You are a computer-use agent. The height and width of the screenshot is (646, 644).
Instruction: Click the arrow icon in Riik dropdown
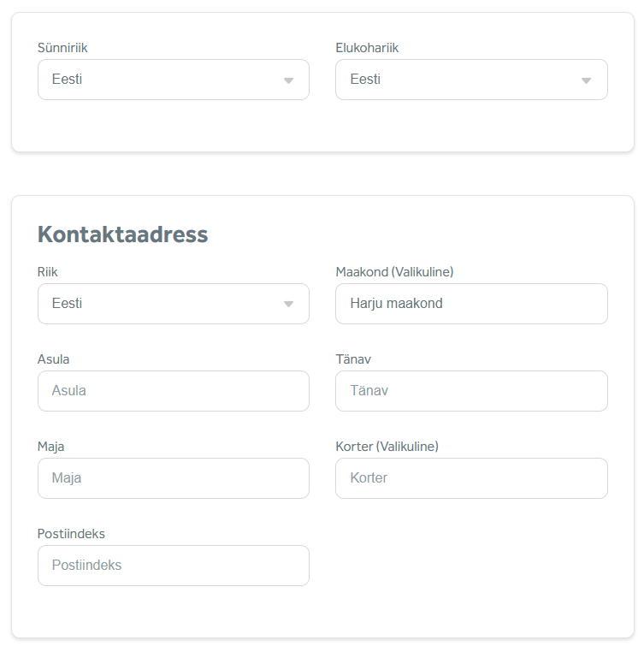(x=288, y=305)
